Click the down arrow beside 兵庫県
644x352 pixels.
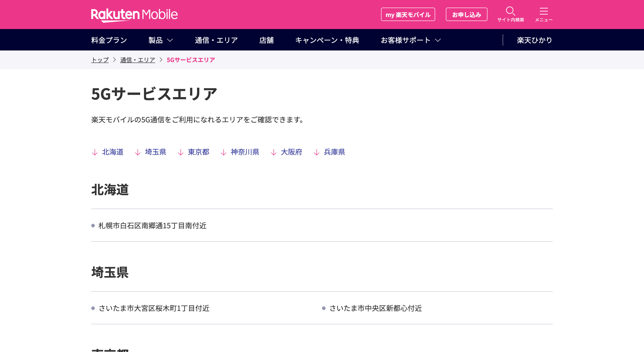pos(316,152)
